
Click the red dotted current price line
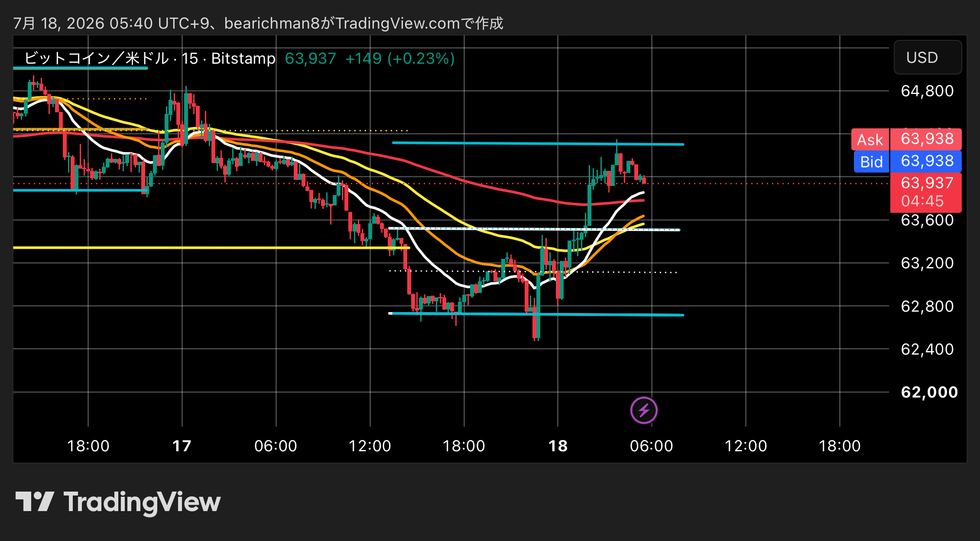pos(451,184)
